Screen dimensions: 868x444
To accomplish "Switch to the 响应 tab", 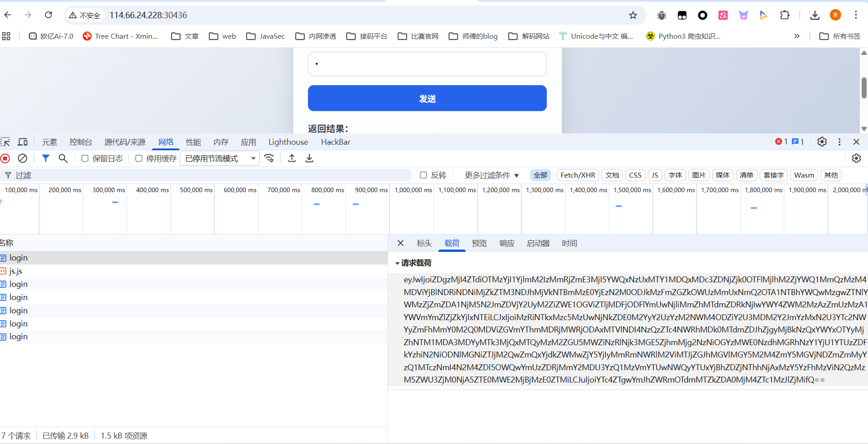I will point(507,244).
